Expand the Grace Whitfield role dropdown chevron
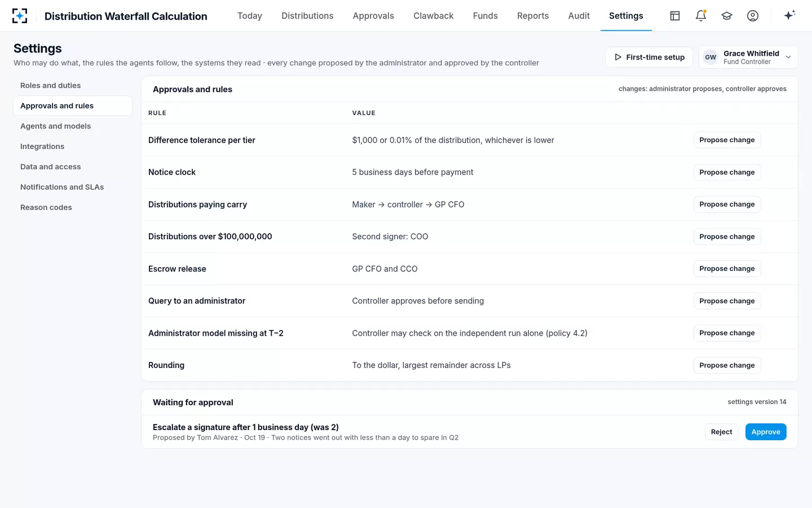 click(x=788, y=57)
